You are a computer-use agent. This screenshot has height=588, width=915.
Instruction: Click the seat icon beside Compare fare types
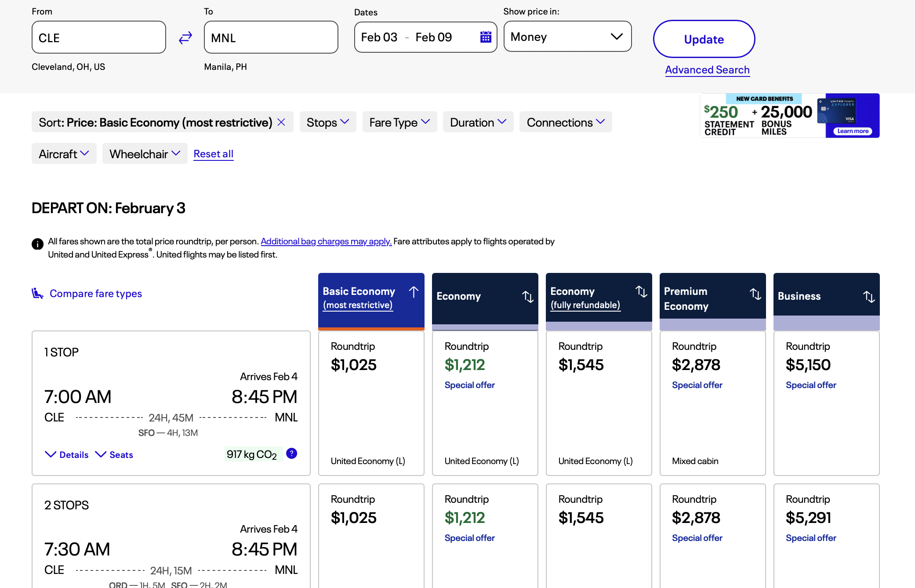37,293
